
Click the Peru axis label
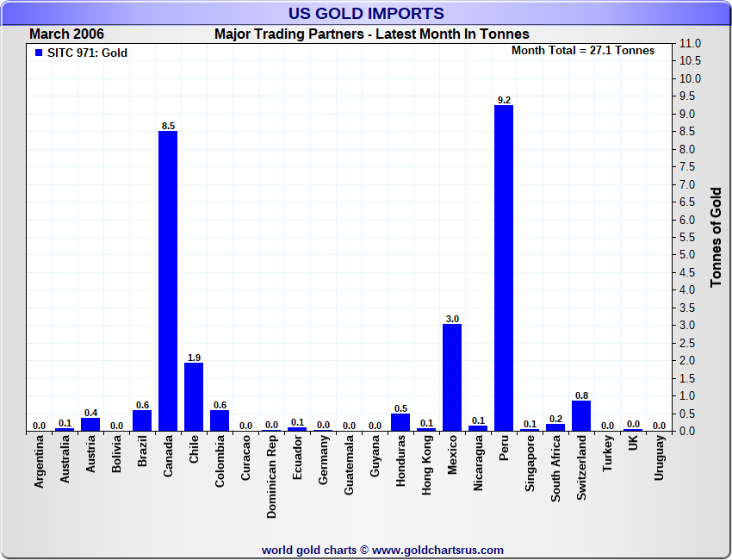pyautogui.click(x=504, y=448)
